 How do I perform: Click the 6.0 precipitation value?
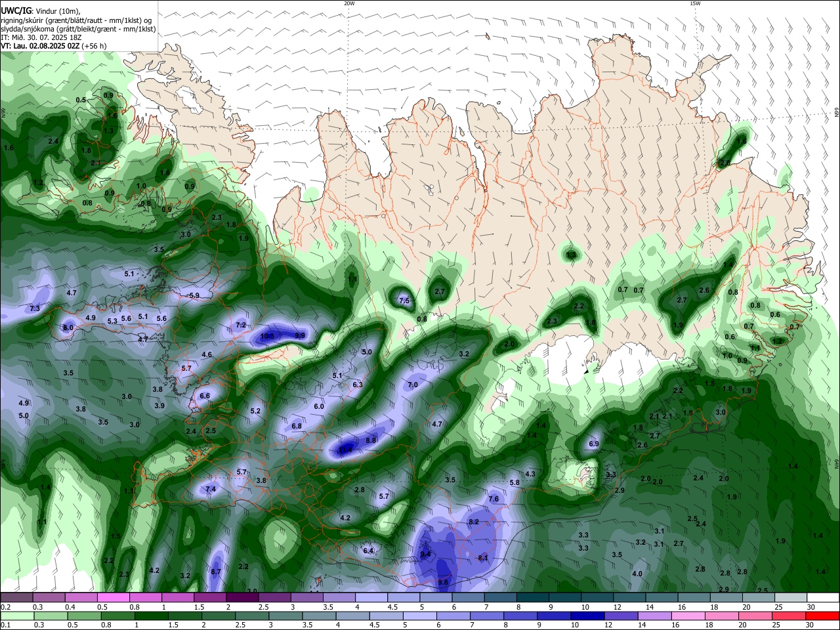pos(319,407)
